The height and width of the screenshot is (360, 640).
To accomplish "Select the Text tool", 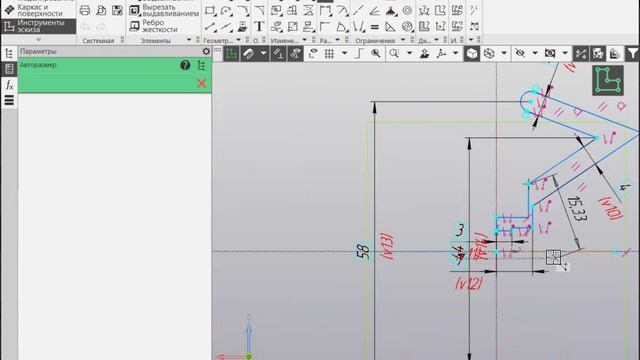I will [x=259, y=27].
